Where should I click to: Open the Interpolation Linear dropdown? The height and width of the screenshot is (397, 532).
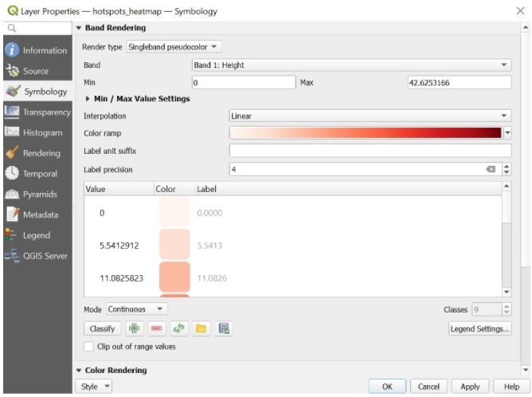click(x=370, y=116)
